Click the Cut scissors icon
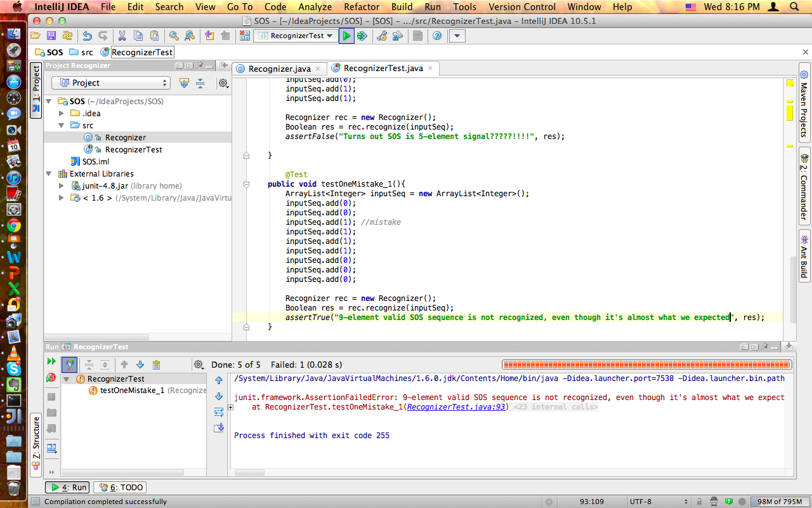 point(121,36)
